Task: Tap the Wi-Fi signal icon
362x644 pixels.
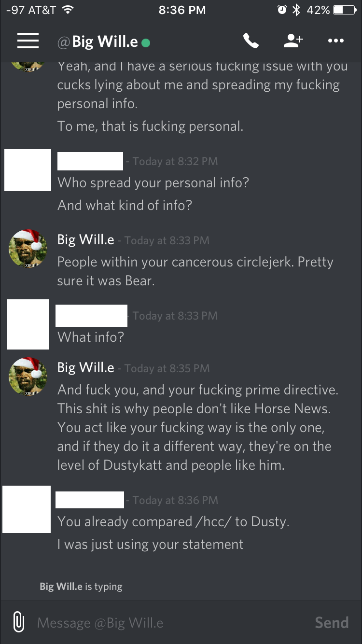Action: pos(68,10)
